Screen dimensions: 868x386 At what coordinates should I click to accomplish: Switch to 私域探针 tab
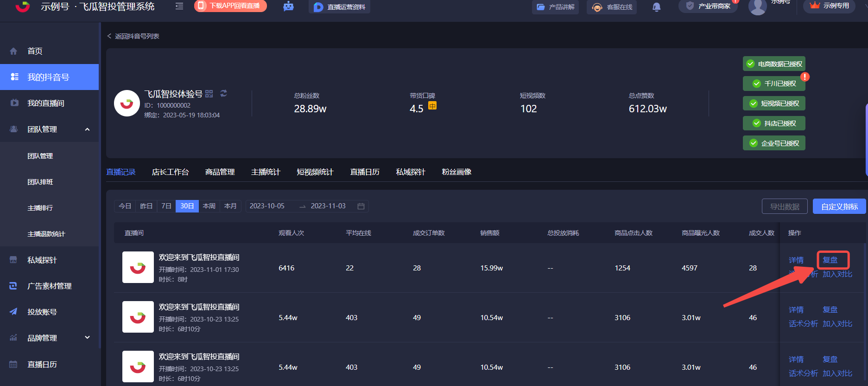(x=411, y=172)
